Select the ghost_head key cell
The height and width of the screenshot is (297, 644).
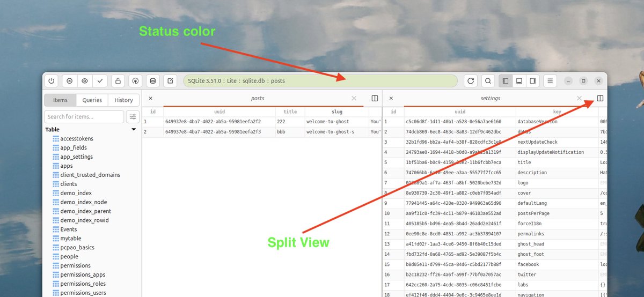[557, 244]
